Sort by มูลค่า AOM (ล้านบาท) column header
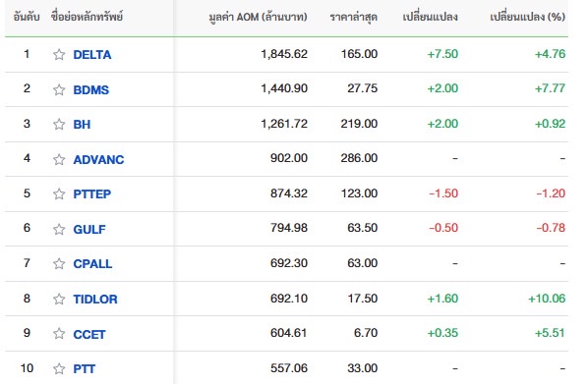588x384 pixels. point(258,17)
